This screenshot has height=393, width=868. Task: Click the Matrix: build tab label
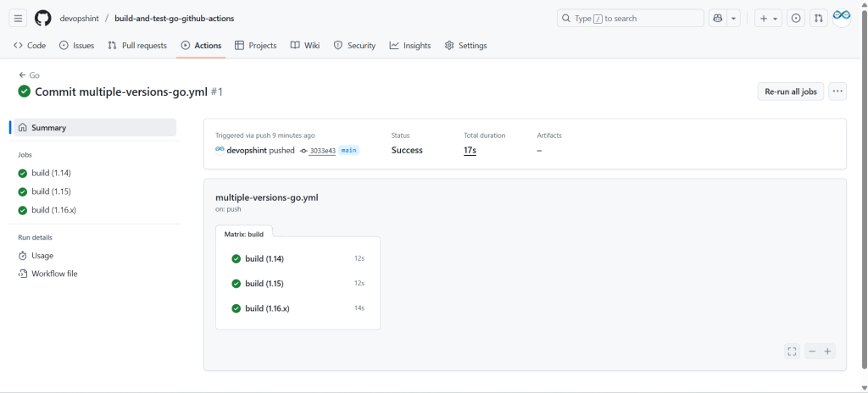tap(243, 234)
